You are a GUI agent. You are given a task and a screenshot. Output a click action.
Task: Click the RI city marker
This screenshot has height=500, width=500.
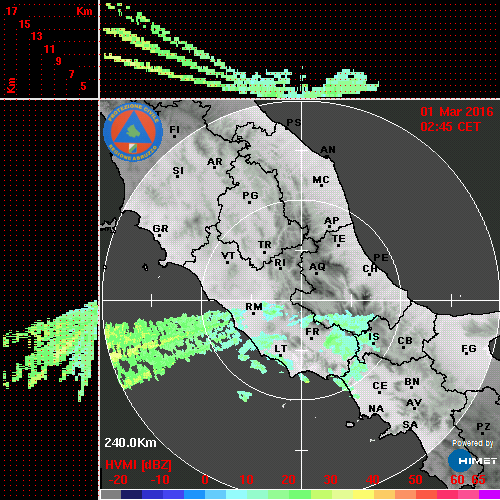click(x=280, y=264)
